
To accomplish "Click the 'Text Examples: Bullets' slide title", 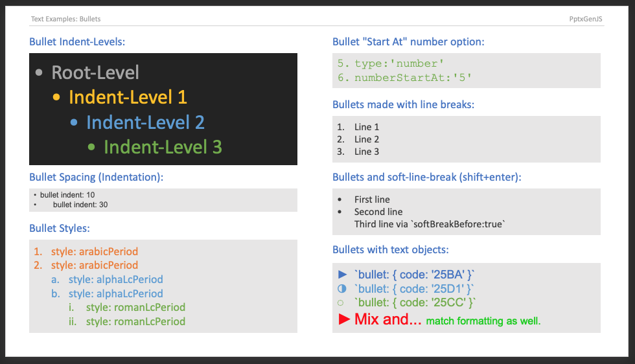I will pyautogui.click(x=65, y=19).
